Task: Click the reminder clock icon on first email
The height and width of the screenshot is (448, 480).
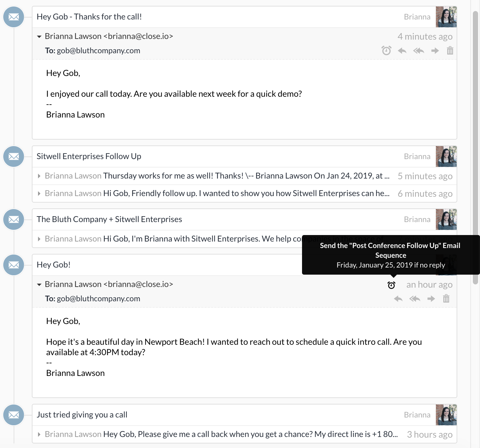Action: [386, 51]
